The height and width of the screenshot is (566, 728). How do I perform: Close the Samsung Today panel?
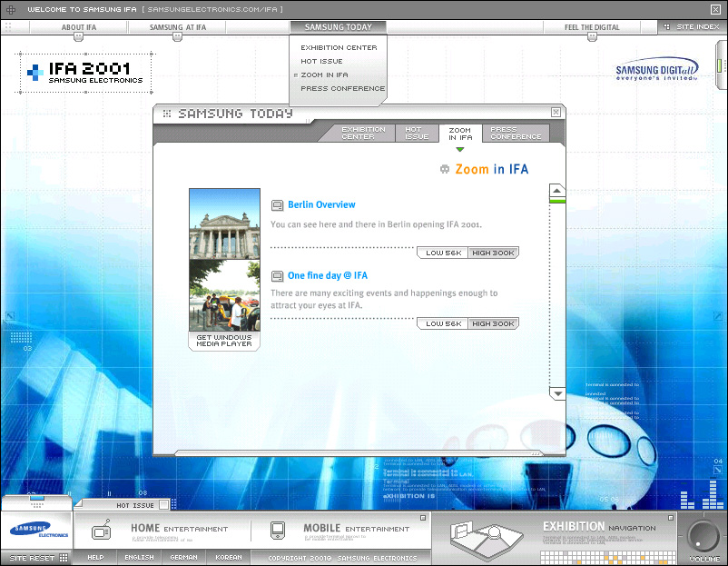556,112
